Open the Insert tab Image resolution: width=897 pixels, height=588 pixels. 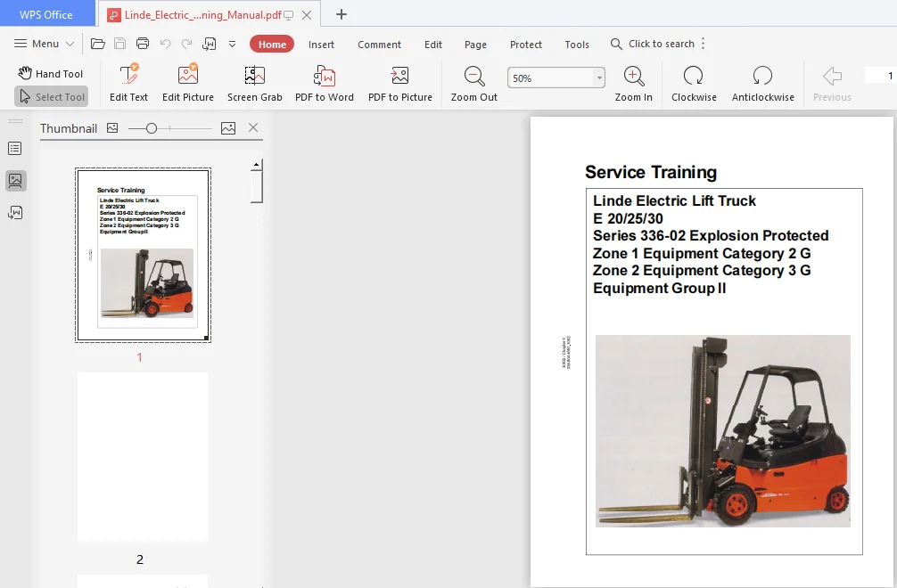click(321, 45)
